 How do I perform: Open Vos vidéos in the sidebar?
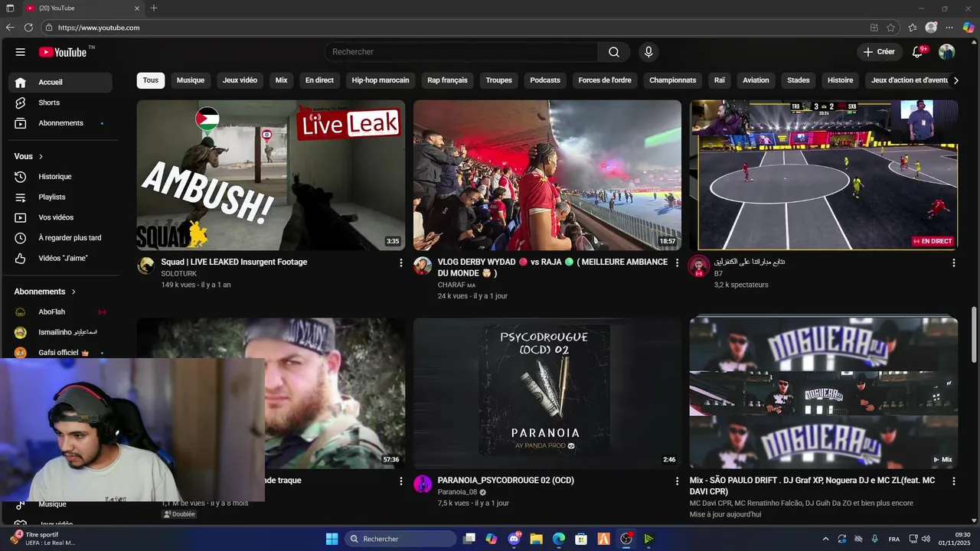[60, 217]
